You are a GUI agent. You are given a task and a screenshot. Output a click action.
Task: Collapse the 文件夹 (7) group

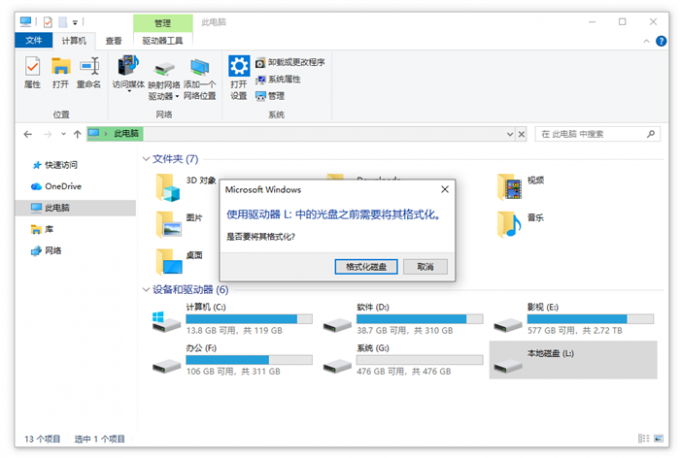coord(146,159)
